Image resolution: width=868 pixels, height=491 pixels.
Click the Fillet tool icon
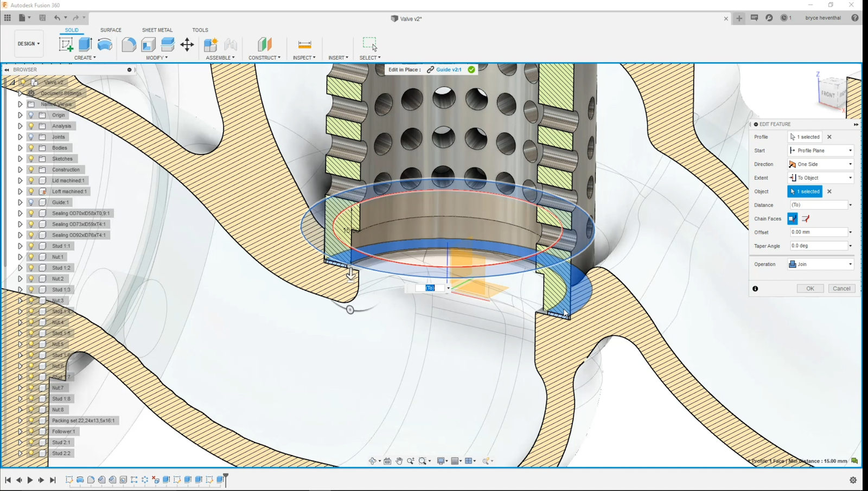tap(129, 44)
